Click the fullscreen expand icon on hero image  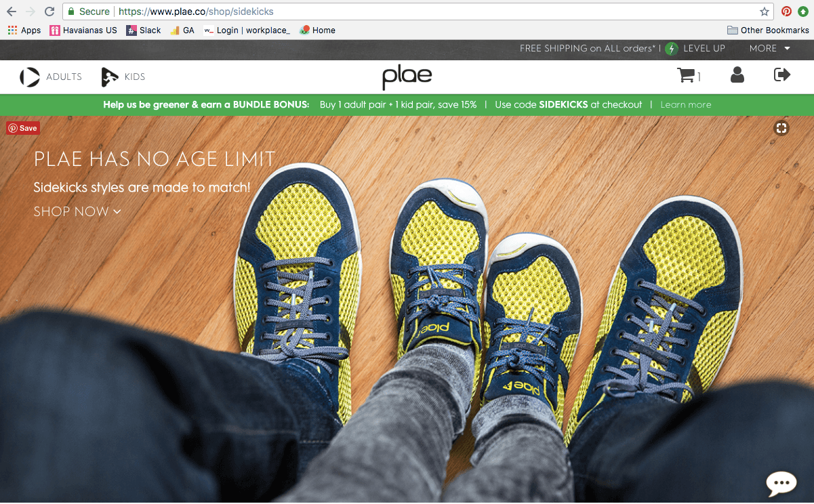click(781, 128)
